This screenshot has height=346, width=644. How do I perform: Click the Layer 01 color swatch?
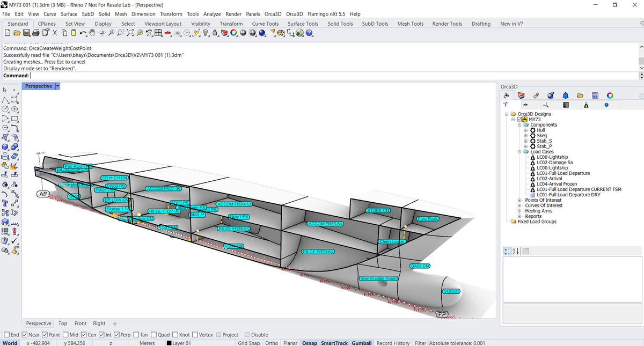click(x=170, y=343)
